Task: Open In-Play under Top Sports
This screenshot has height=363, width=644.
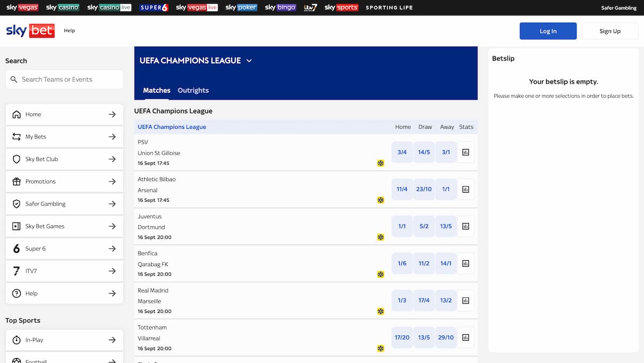Action: 64,340
